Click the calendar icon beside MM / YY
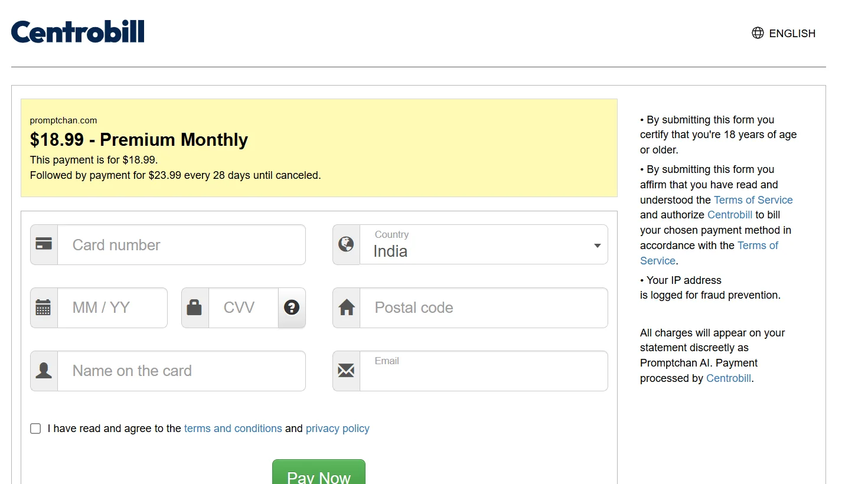This screenshot has width=868, height=484. coord(44,308)
